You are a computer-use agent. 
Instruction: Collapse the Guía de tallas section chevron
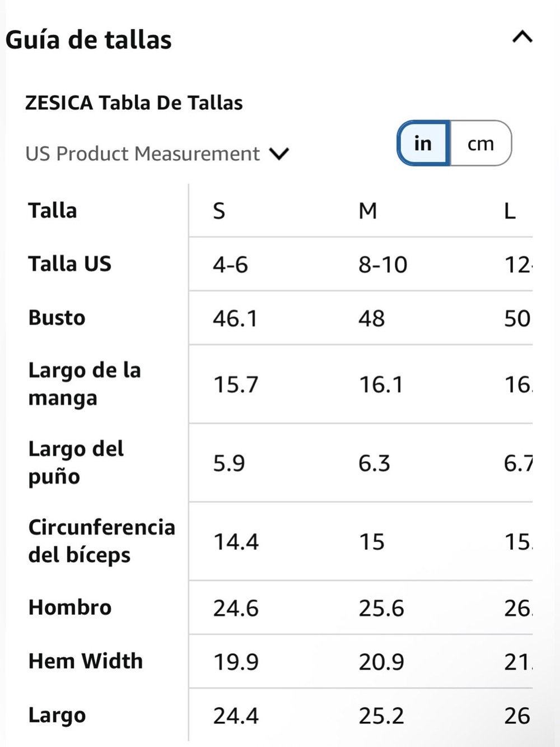[522, 38]
